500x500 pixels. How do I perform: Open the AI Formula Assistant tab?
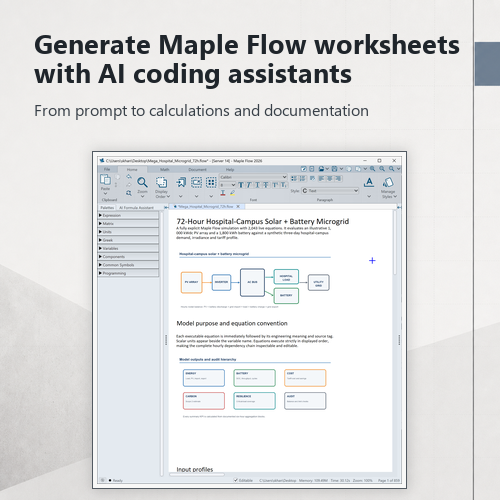[136, 208]
